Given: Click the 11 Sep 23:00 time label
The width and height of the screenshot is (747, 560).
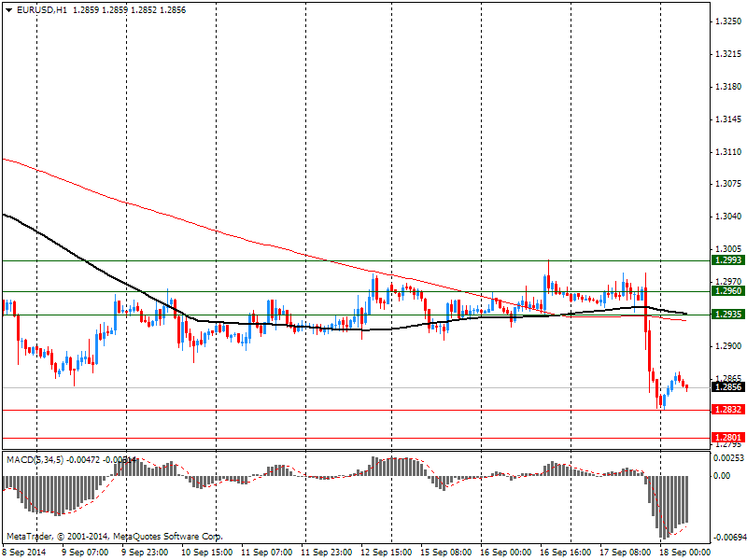Looking at the screenshot, I should coord(326,553).
